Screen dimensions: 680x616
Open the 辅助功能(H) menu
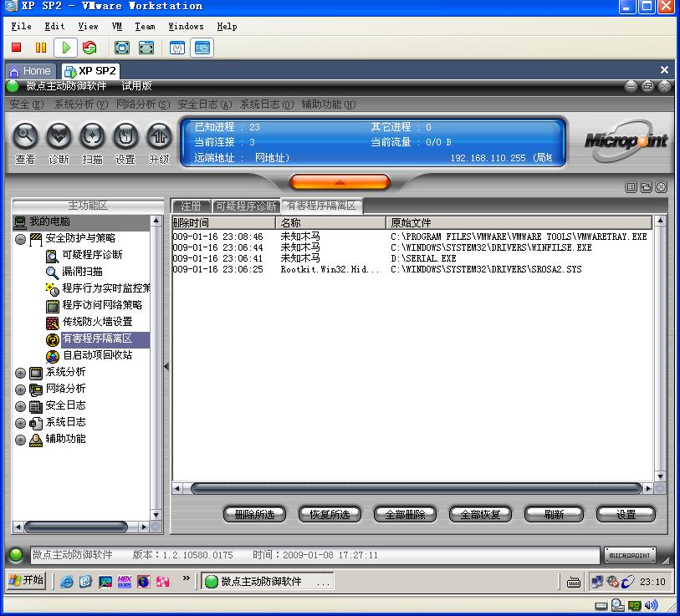coord(329,104)
